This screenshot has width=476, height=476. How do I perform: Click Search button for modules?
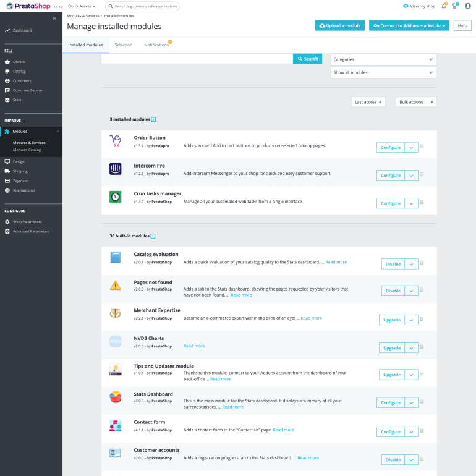pos(307,59)
